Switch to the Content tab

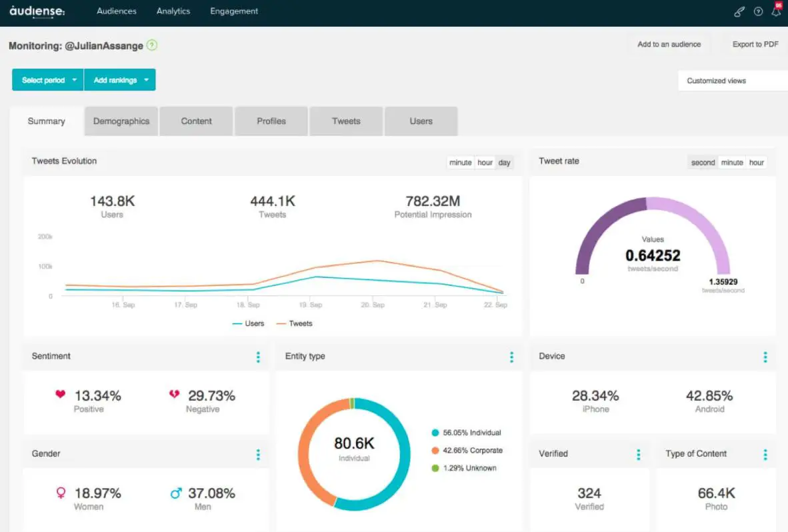196,121
